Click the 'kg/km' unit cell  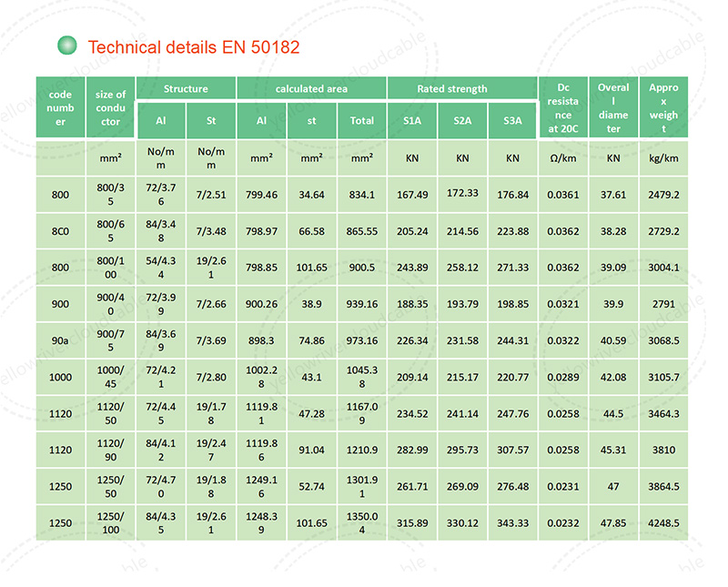[664, 158]
